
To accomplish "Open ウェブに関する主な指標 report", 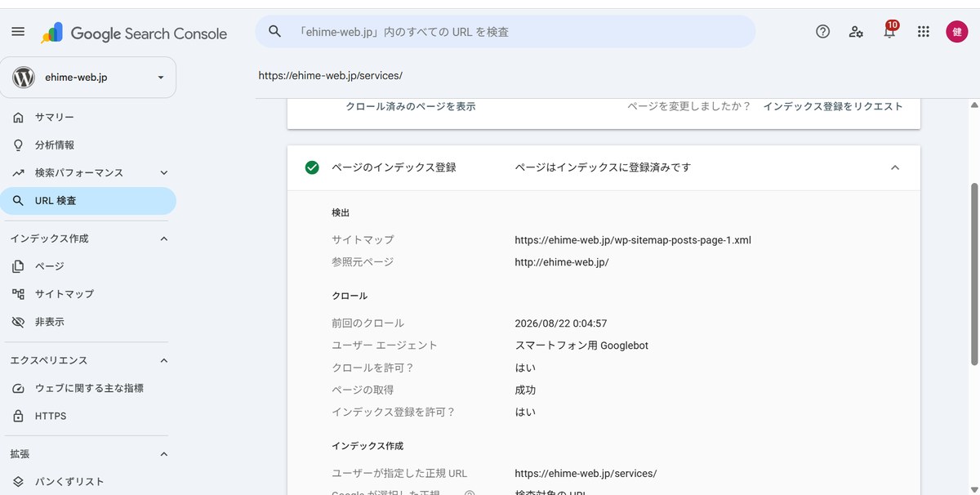I will click(x=89, y=388).
